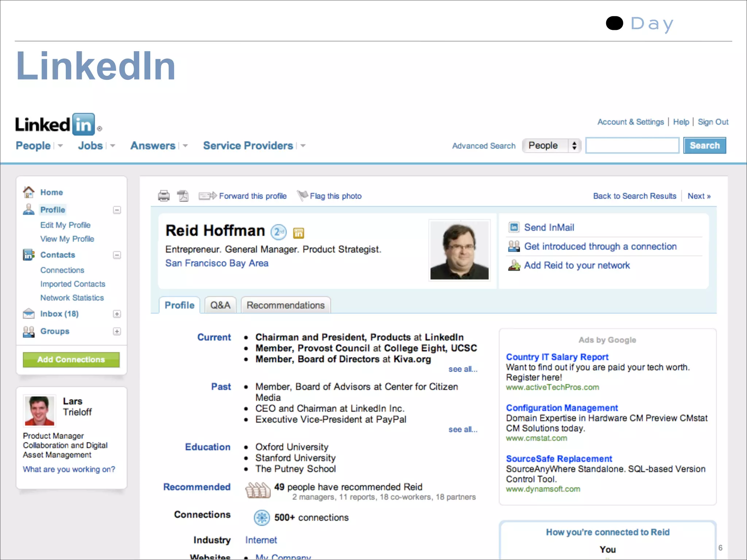
Task: Click Send InMail link
Action: (x=549, y=227)
